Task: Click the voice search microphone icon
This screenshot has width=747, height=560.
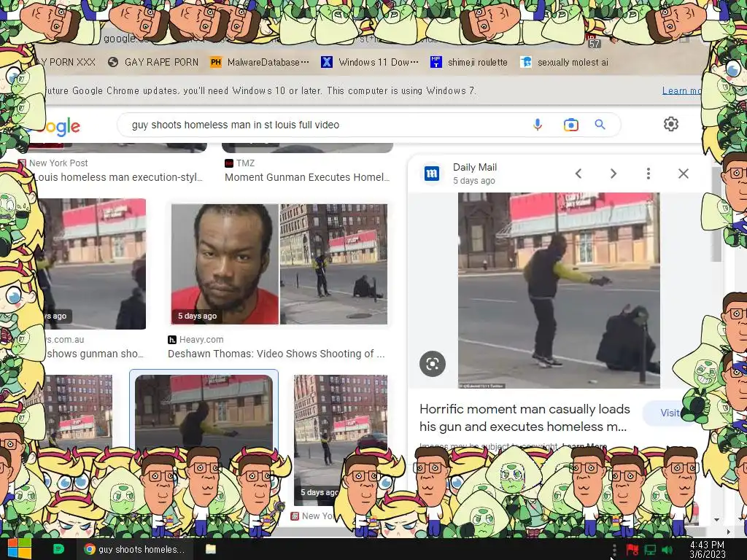Action: pos(538,125)
